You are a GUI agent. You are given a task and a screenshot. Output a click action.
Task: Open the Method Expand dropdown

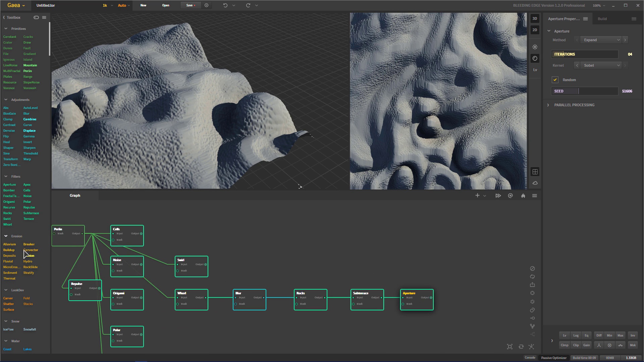tap(601, 40)
